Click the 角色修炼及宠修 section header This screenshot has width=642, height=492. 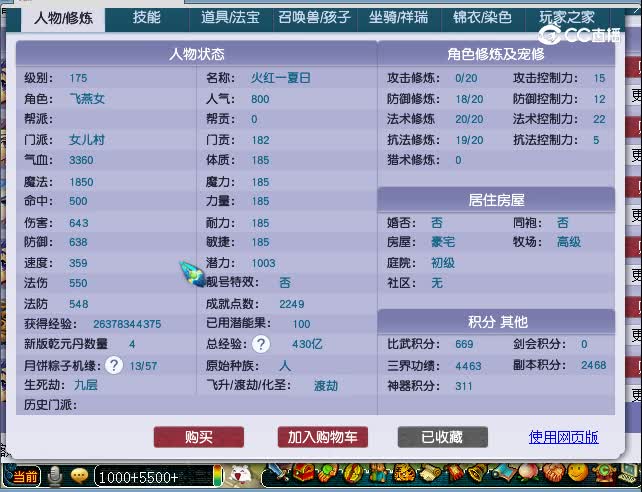click(x=496, y=54)
